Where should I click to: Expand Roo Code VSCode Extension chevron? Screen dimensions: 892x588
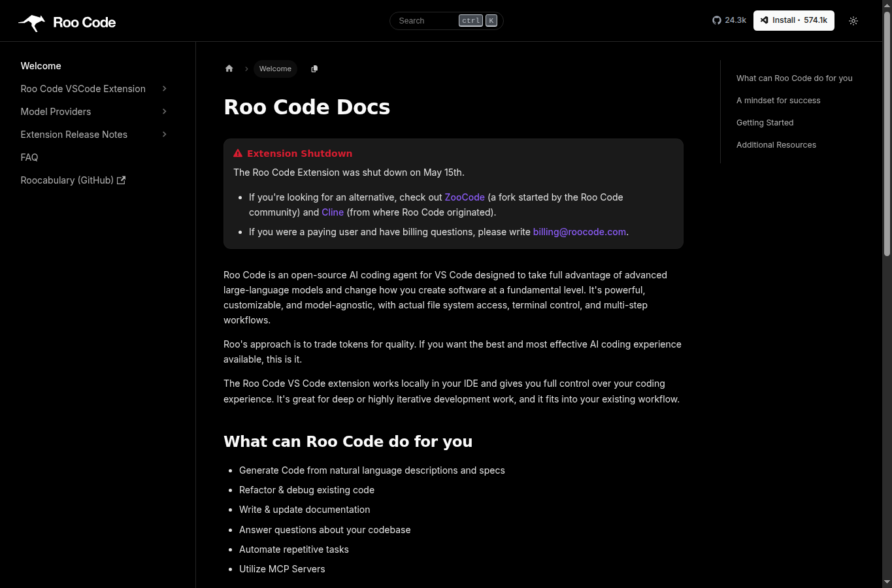click(x=165, y=89)
